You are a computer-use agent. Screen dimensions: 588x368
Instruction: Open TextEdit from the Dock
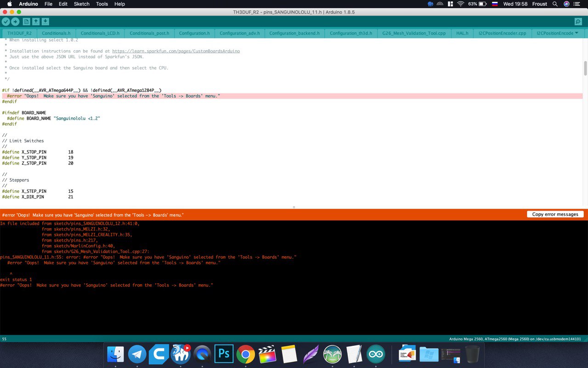pyautogui.click(x=354, y=354)
